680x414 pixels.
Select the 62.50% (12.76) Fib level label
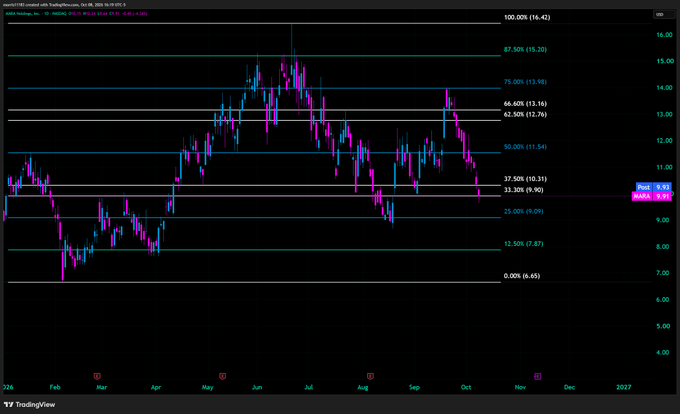click(525, 114)
